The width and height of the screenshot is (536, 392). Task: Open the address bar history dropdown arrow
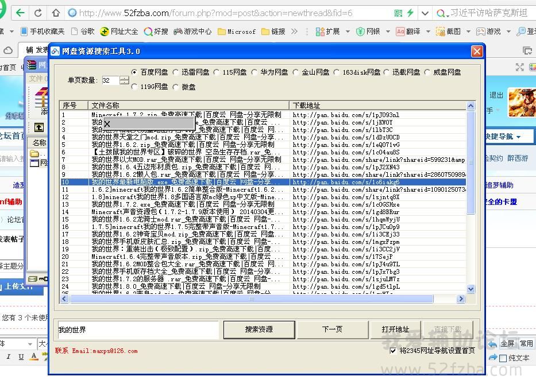[425, 13]
